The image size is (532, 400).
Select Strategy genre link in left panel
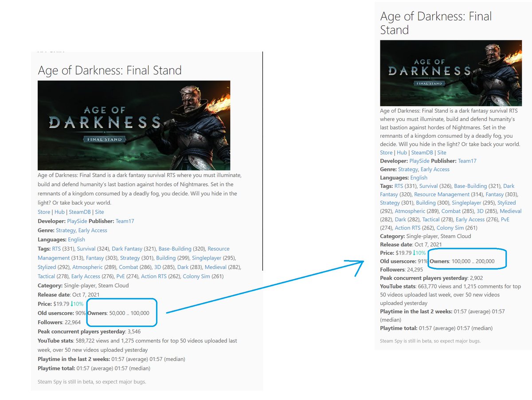point(66,230)
